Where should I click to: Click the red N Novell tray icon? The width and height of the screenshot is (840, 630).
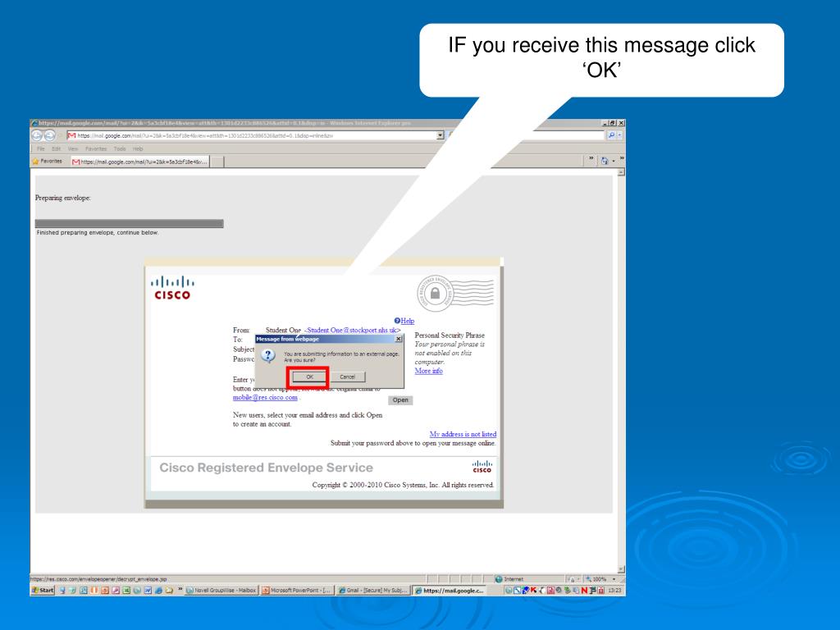(584, 591)
